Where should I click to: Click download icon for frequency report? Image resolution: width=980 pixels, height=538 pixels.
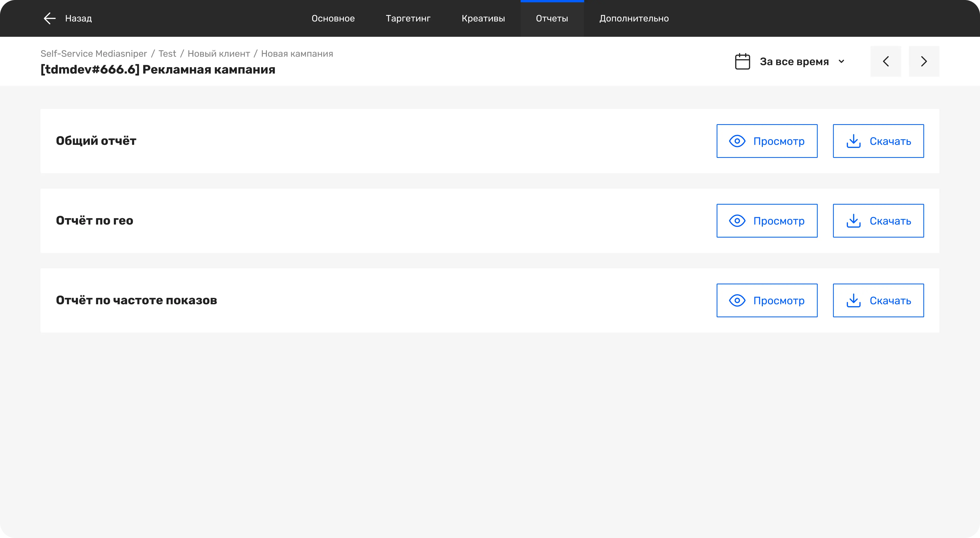(853, 300)
